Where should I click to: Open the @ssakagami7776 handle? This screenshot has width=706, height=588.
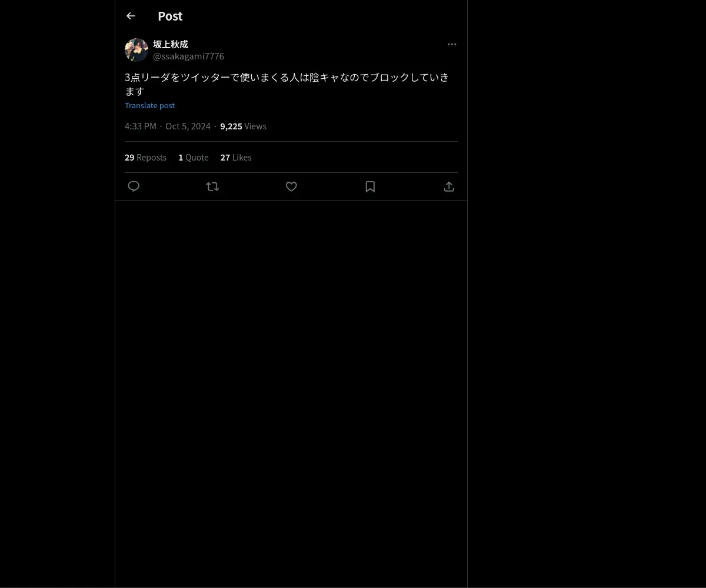(x=188, y=56)
